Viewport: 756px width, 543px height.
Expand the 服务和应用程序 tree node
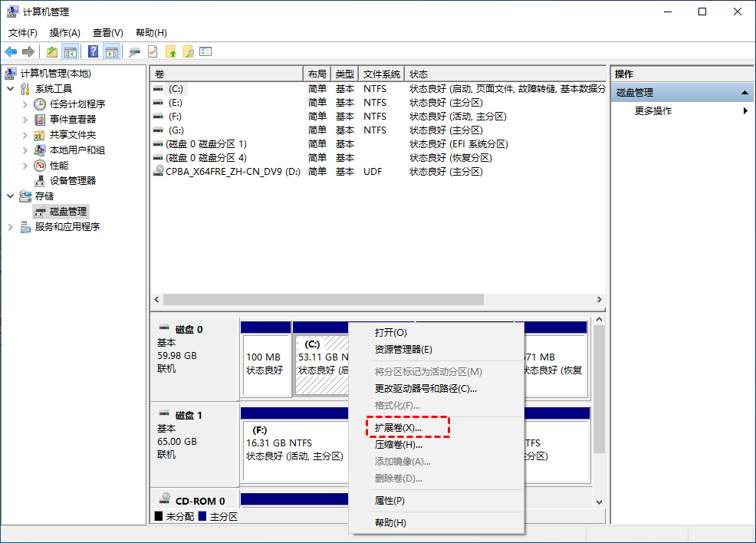(x=11, y=226)
